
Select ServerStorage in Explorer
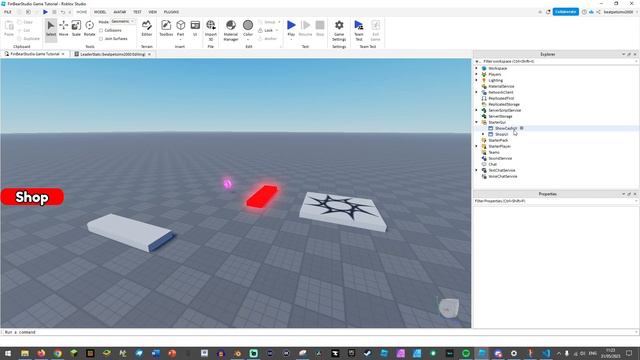[x=500, y=116]
